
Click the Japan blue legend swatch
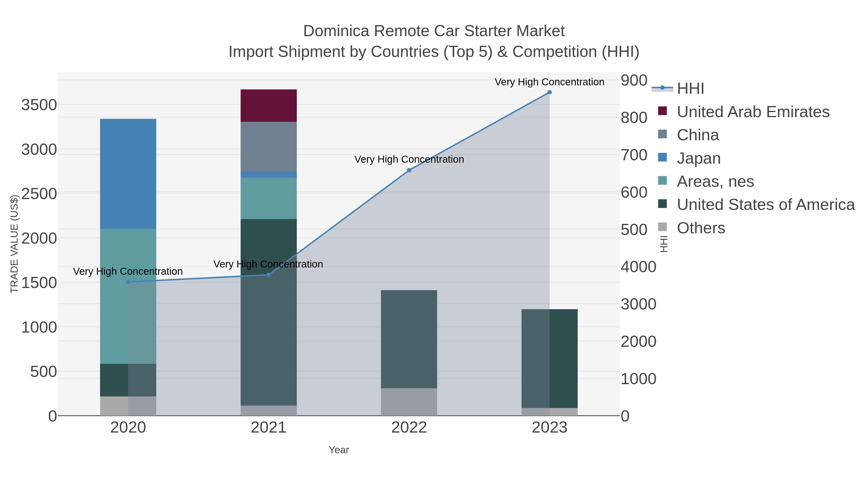tap(663, 157)
